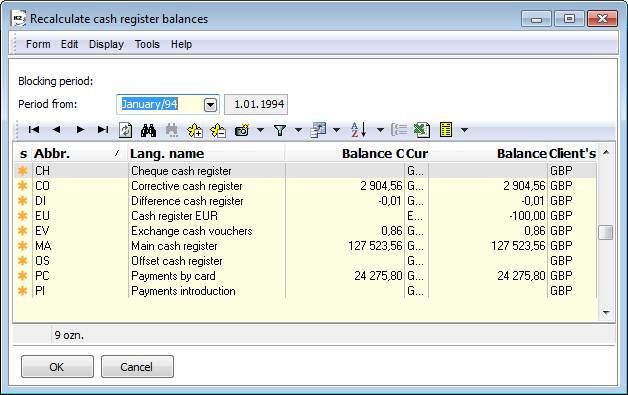Viewport: 628px width, 395px height.
Task: Select the Exchange cash vouchers row
Action: pos(305,231)
